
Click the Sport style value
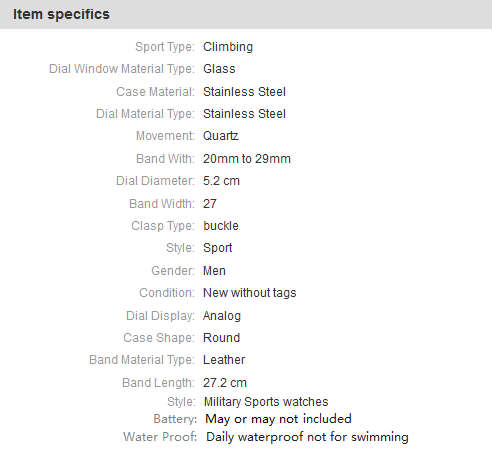(218, 248)
